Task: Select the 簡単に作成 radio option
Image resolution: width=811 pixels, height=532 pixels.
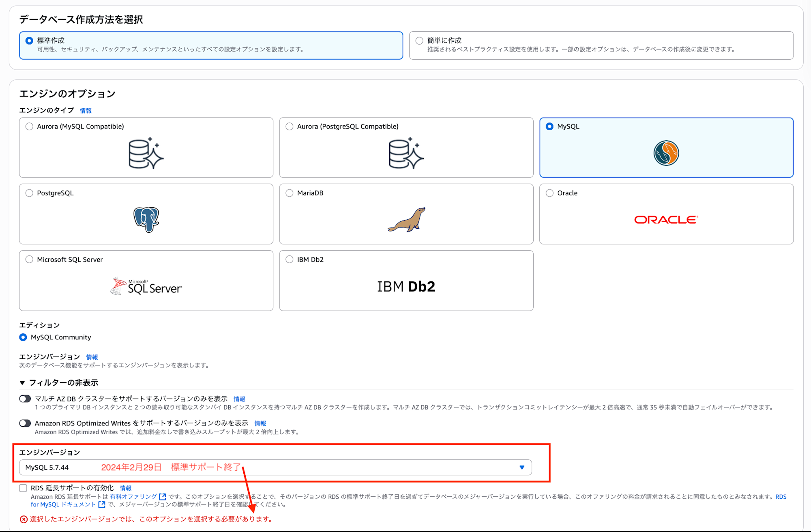Action: click(x=419, y=41)
